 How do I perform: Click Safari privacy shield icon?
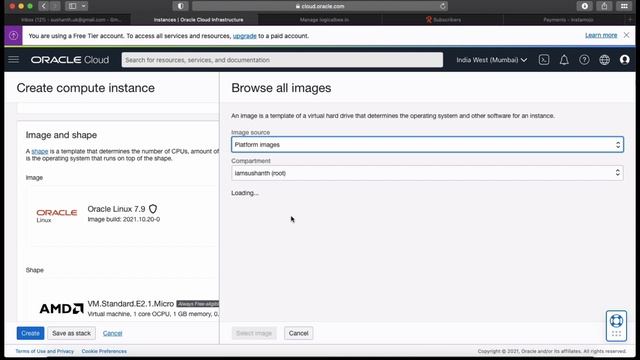pyautogui.click(x=180, y=6)
